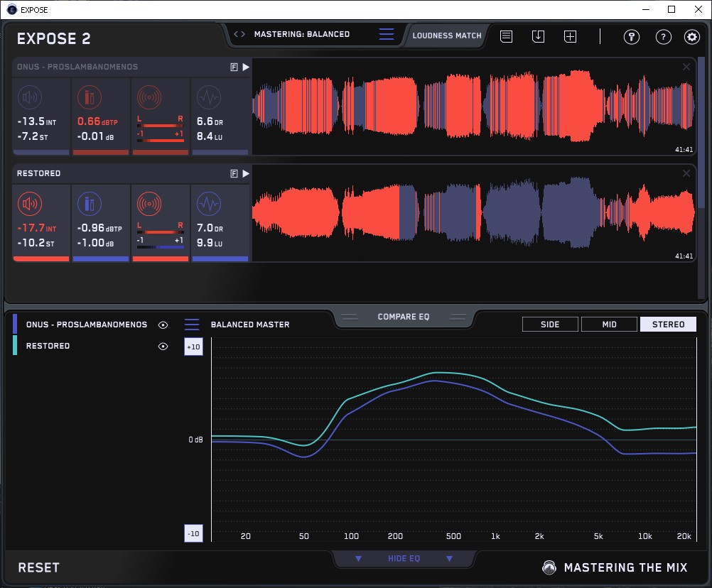Switch EQ view to STEREO

[x=668, y=325]
